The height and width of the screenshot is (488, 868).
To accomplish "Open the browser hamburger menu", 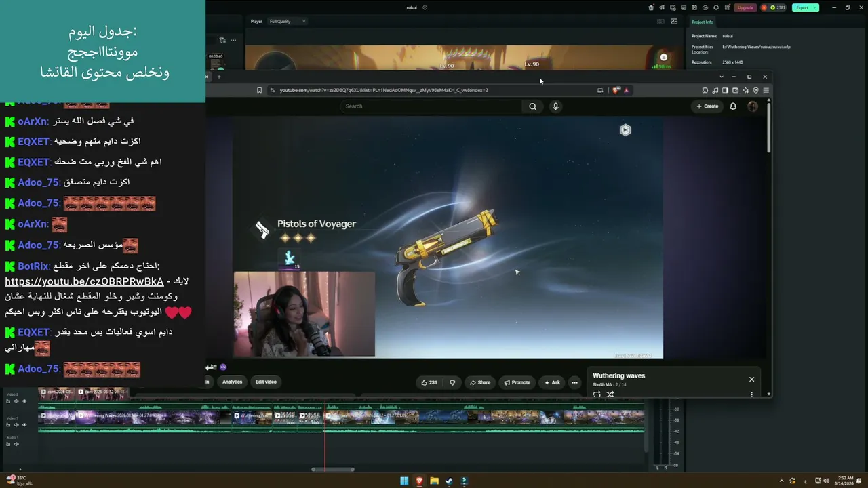I will tap(766, 90).
